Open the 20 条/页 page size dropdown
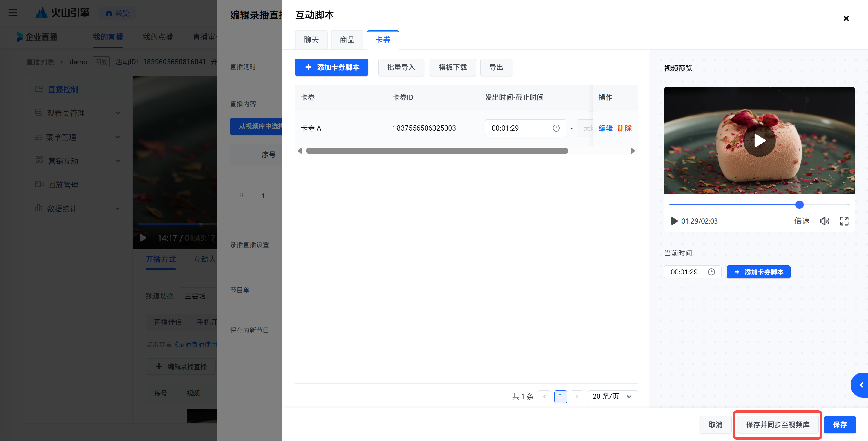 612,396
